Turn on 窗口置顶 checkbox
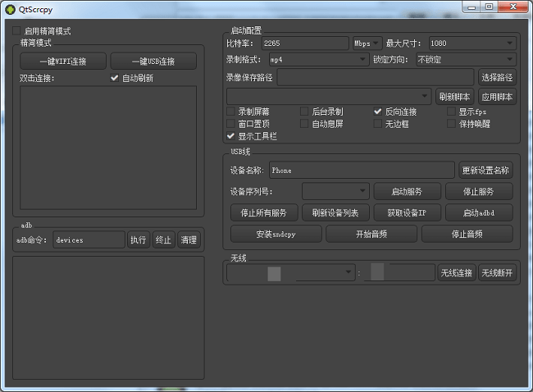This screenshot has width=533, height=392. (231, 124)
